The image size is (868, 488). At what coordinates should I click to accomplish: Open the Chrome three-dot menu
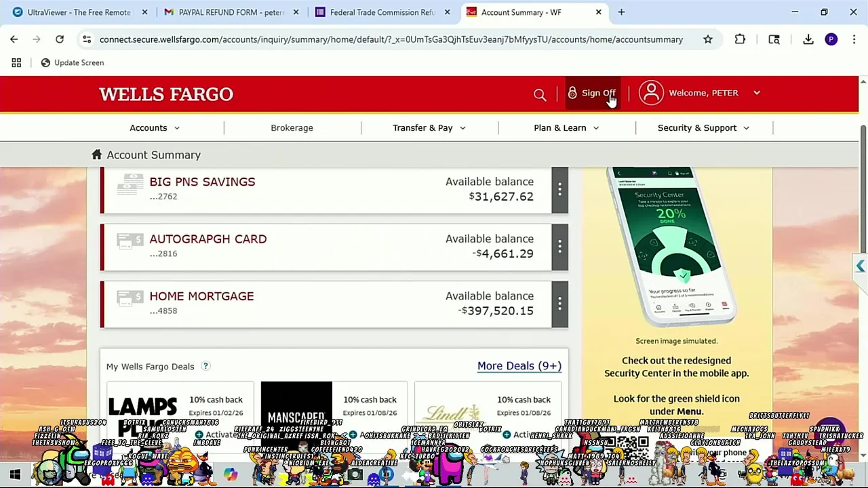pos(854,39)
